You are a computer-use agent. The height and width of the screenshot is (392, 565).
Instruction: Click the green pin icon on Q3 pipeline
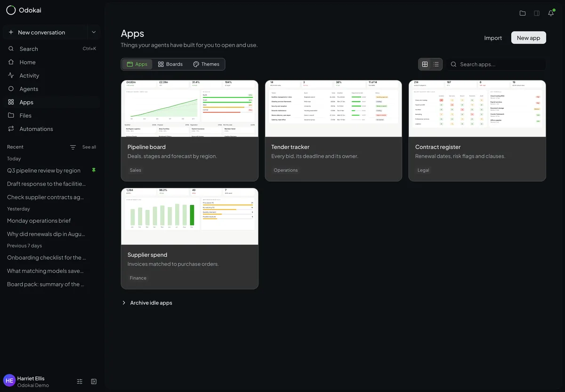pyautogui.click(x=93, y=170)
